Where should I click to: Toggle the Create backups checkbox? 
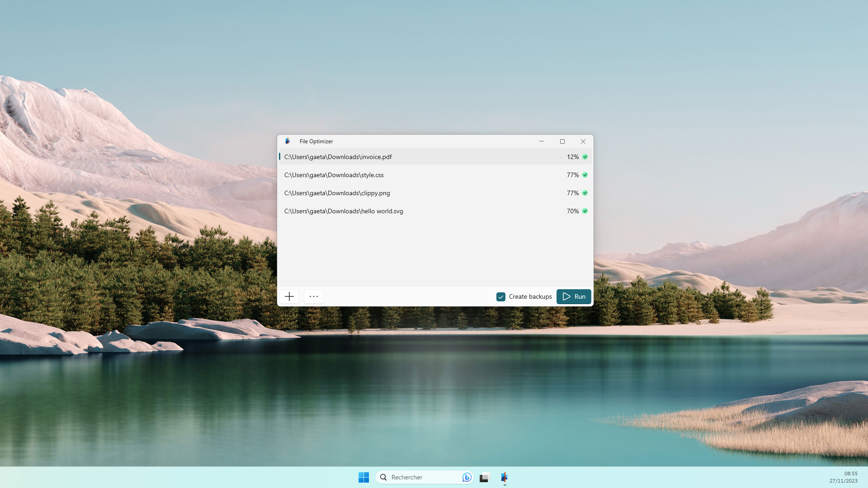[x=501, y=297]
